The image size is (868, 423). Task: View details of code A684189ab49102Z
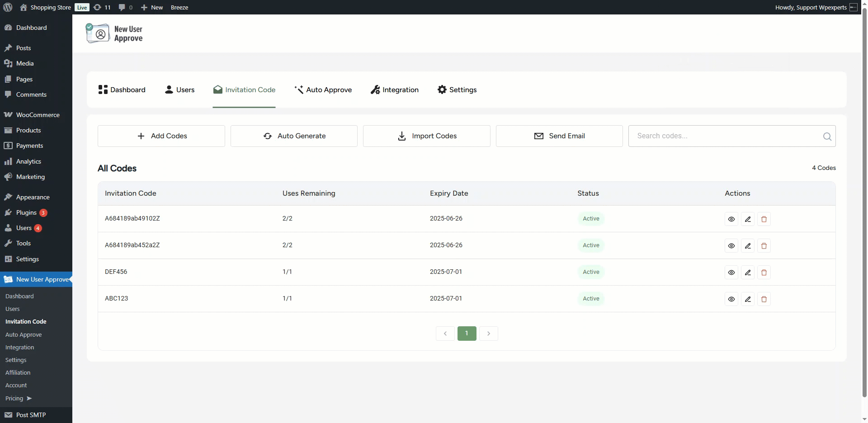tap(731, 219)
